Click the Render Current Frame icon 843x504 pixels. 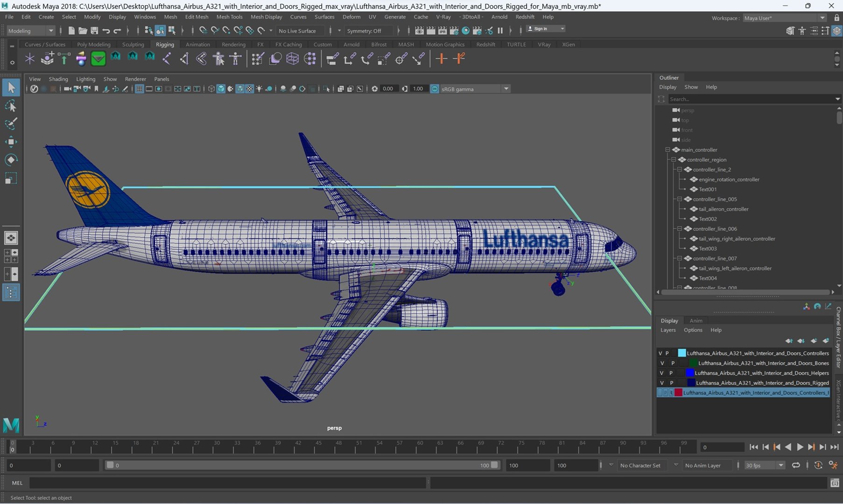tap(431, 31)
